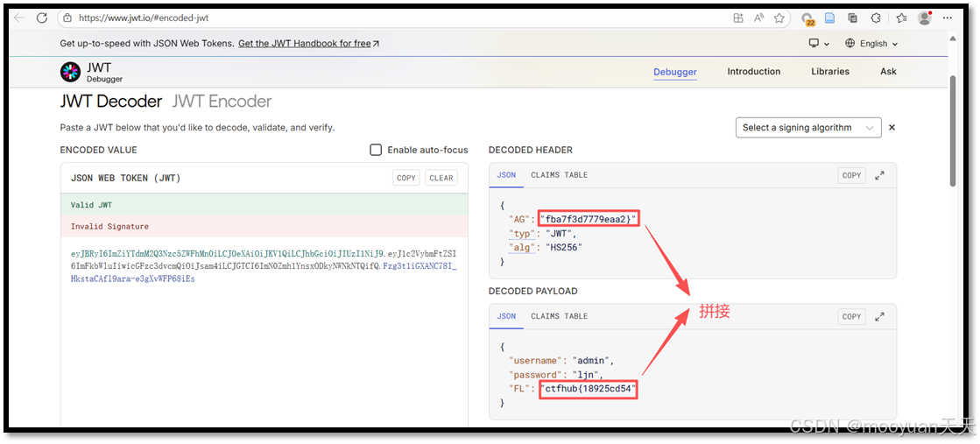This screenshot has height=444, width=980.
Task: Open the Libraries nav item
Action: pyautogui.click(x=830, y=71)
